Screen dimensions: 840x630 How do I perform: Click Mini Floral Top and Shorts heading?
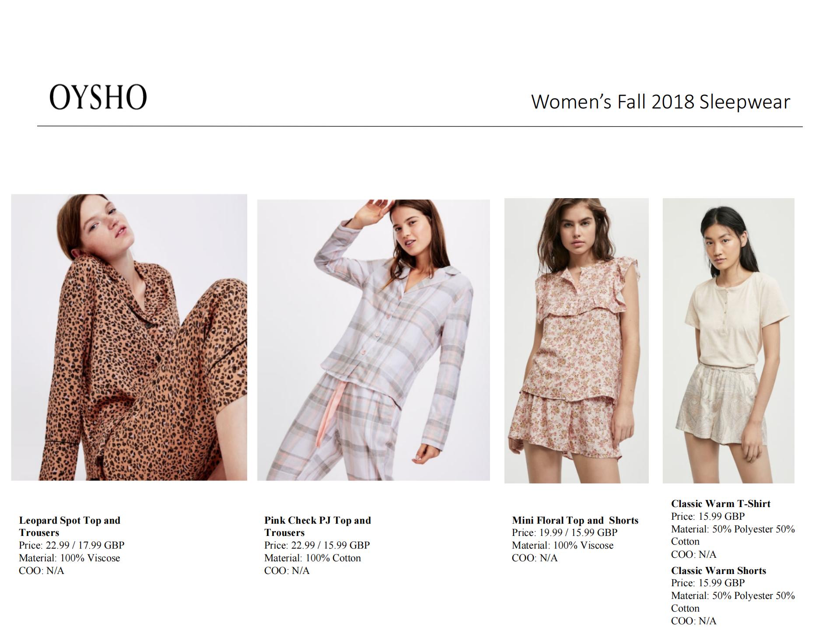click(575, 520)
